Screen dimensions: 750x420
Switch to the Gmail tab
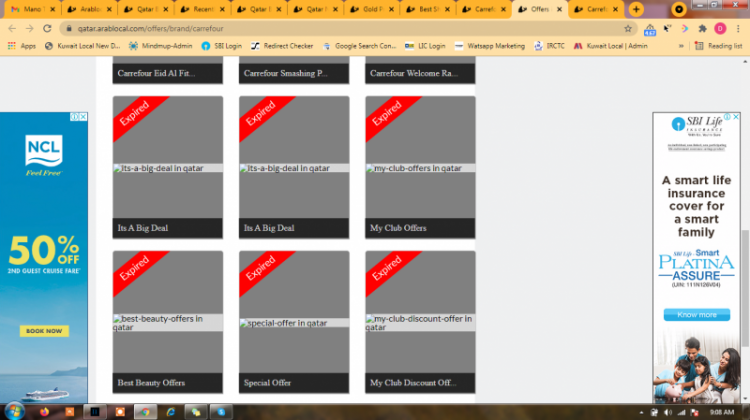pyautogui.click(x=32, y=9)
